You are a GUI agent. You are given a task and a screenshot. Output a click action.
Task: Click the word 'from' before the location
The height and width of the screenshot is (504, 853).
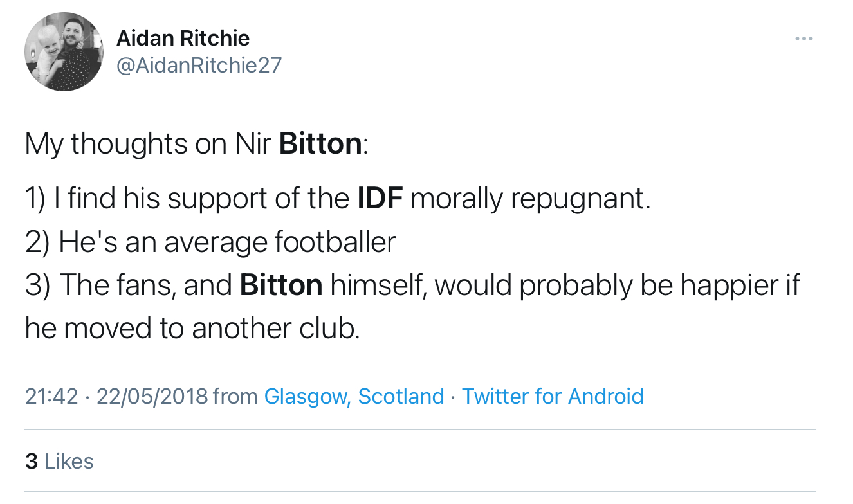pos(235,396)
